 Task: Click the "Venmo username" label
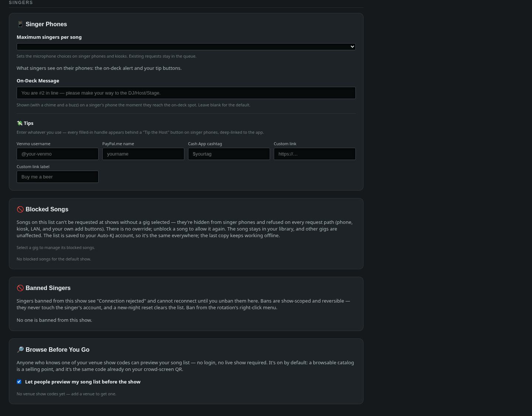tap(33, 144)
